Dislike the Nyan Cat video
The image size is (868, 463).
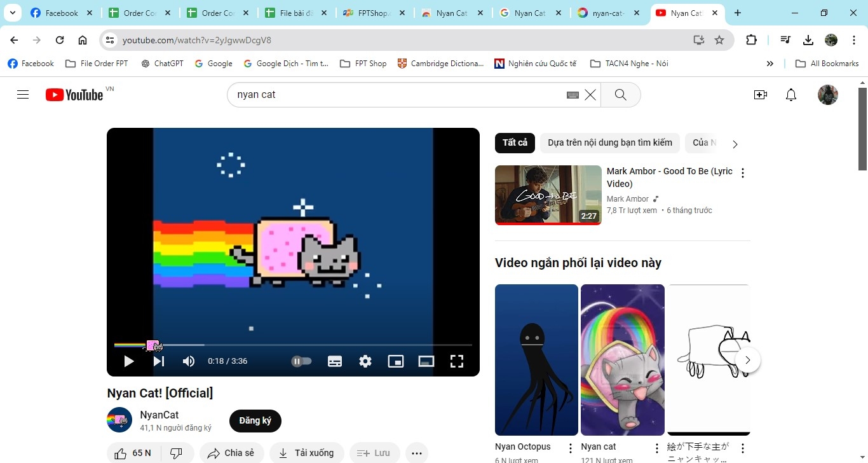[177, 453]
